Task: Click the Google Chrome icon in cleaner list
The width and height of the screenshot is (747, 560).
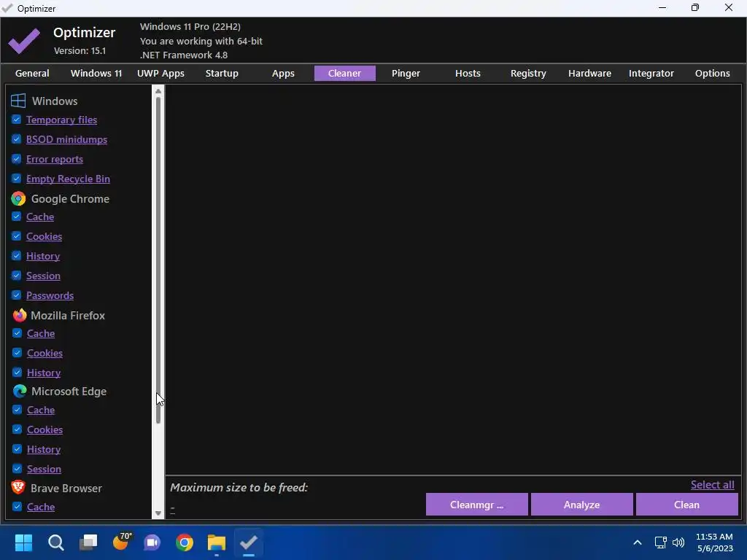Action: (x=18, y=198)
